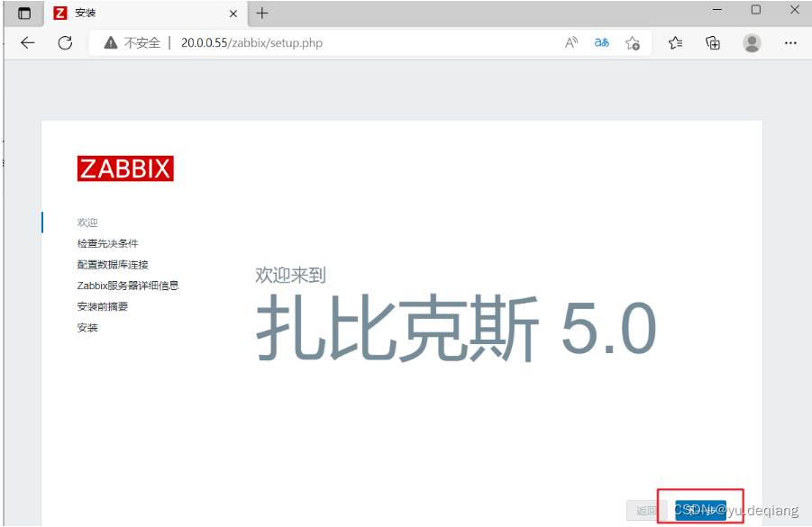
Task: Click the 欢迎来到 heading text
Action: coord(290,275)
